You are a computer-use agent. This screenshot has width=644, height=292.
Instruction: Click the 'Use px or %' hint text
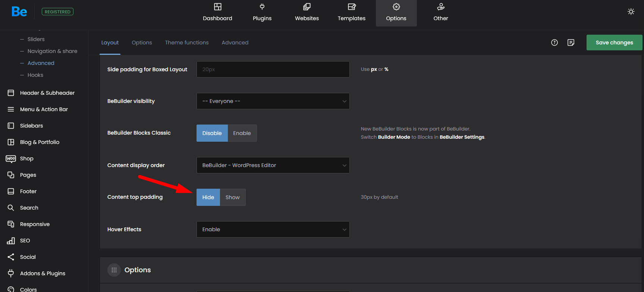pyautogui.click(x=375, y=69)
